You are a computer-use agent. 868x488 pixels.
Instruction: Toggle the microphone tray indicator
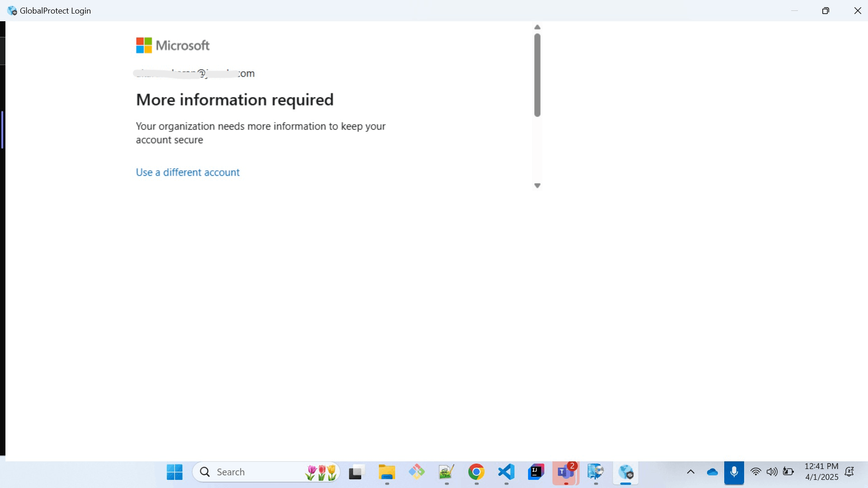click(734, 472)
